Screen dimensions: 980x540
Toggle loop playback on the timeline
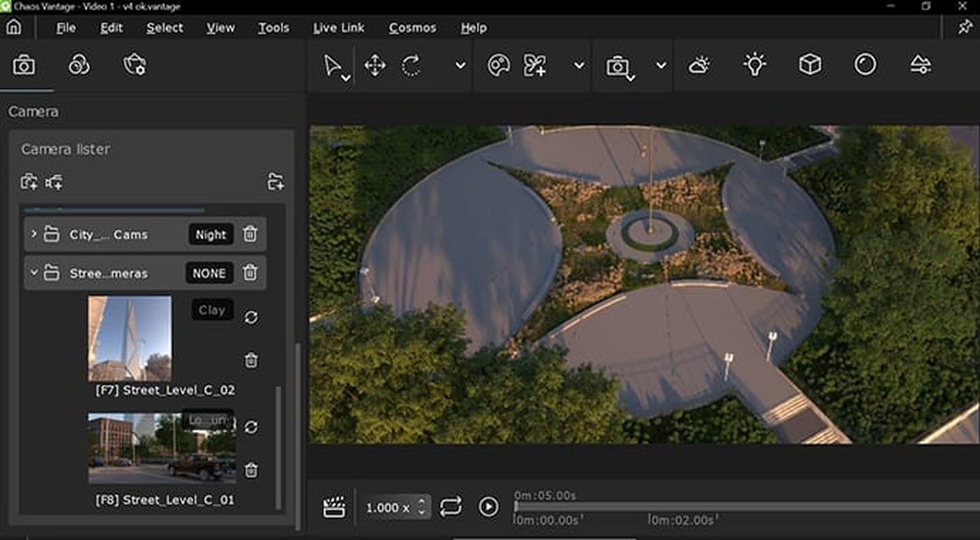click(451, 506)
